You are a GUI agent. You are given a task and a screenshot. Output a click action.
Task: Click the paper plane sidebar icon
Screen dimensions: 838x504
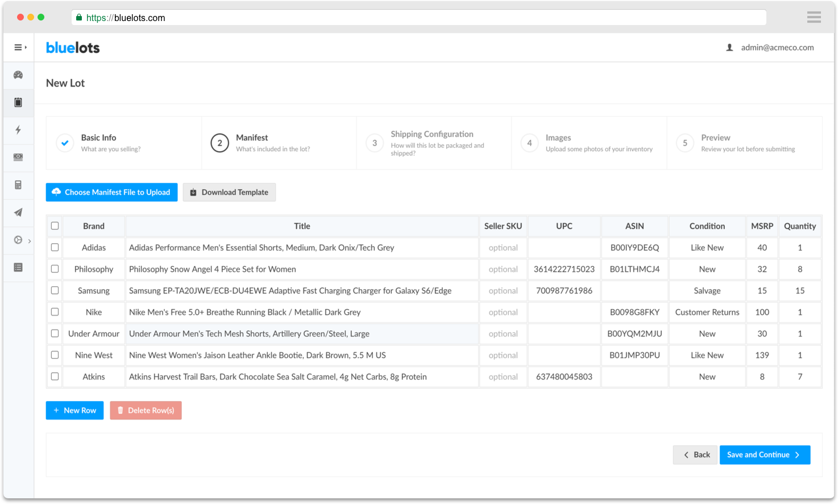point(18,212)
